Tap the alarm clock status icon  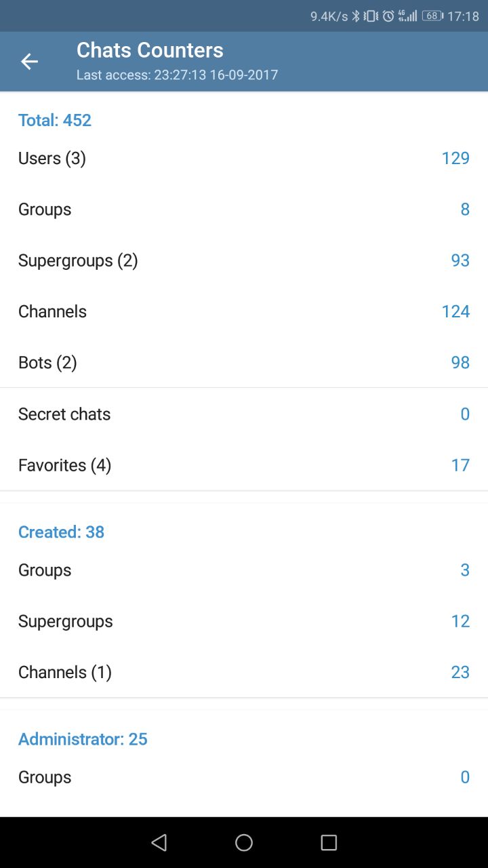coord(388,16)
